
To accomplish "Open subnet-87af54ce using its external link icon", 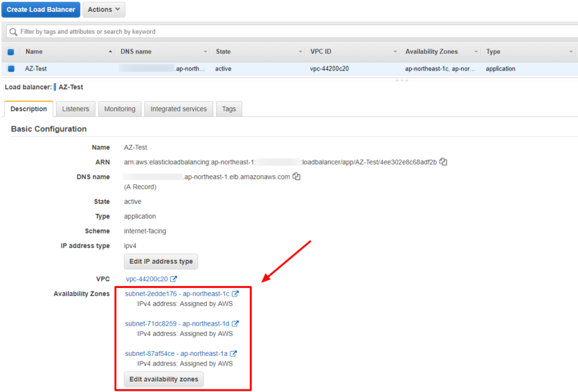I will (235, 353).
